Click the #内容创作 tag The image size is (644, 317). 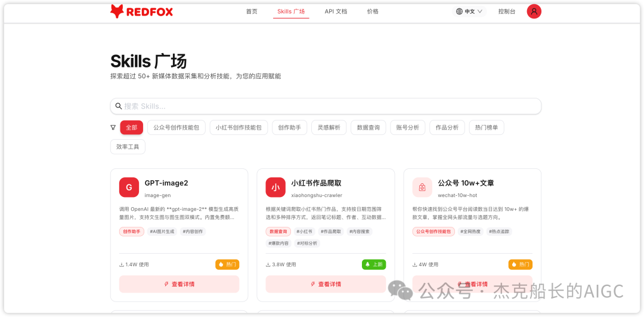(x=193, y=232)
